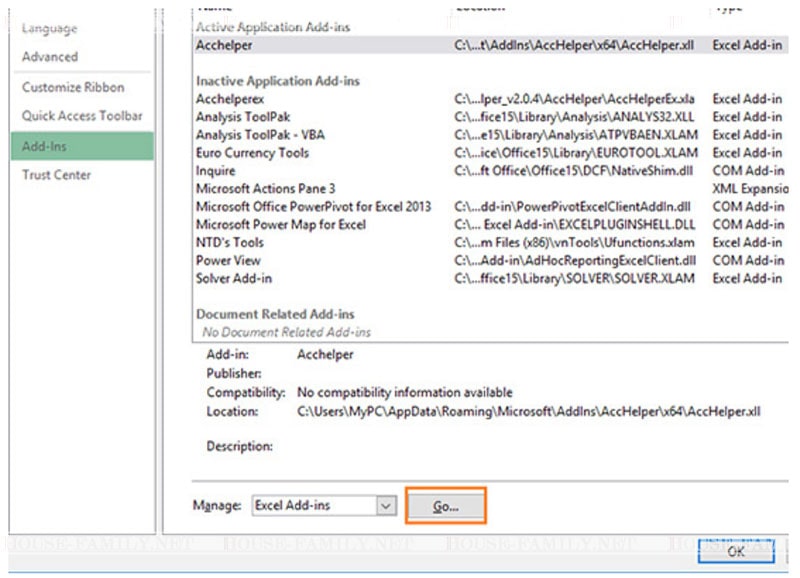Viewport: 800px width, 578px height.
Task: Expand the Manage drop-down arrow
Action: [386, 506]
